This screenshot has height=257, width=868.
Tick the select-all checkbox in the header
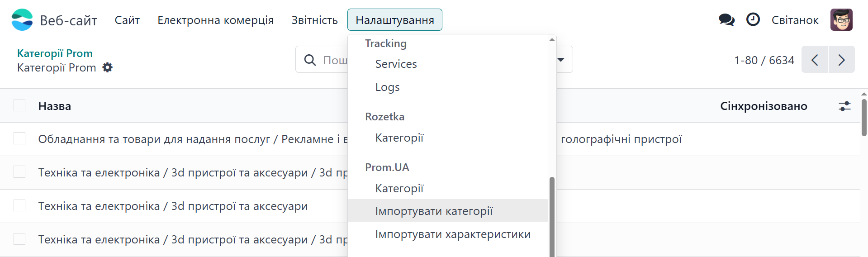[19, 106]
